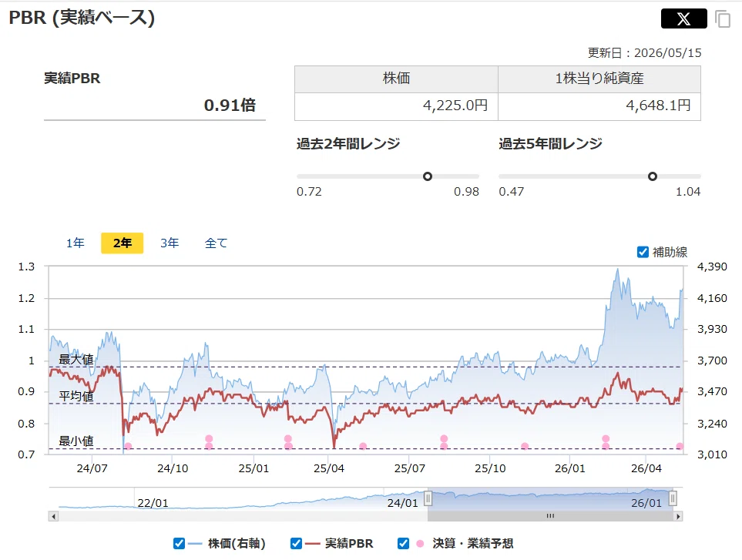
Task: Click the 22/01 label in the navigator
Action: 153,503
